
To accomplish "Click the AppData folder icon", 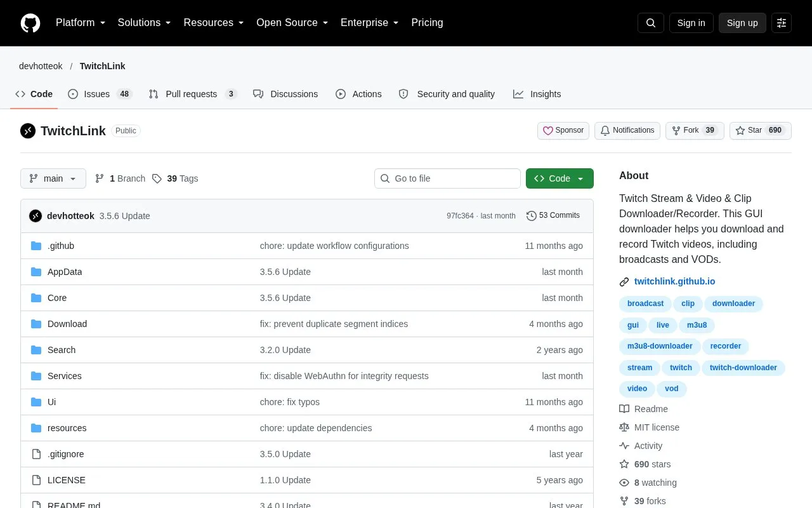I will pyautogui.click(x=36, y=272).
